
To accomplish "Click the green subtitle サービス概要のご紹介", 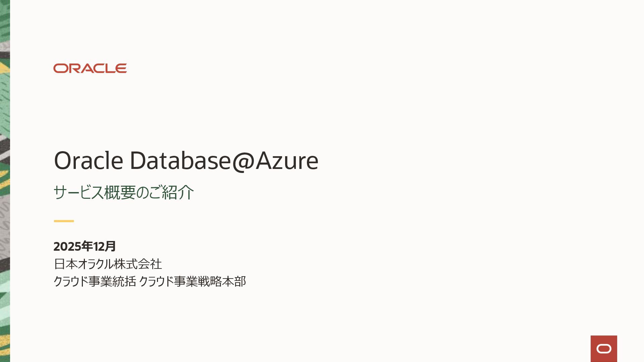I will pyautogui.click(x=123, y=192).
